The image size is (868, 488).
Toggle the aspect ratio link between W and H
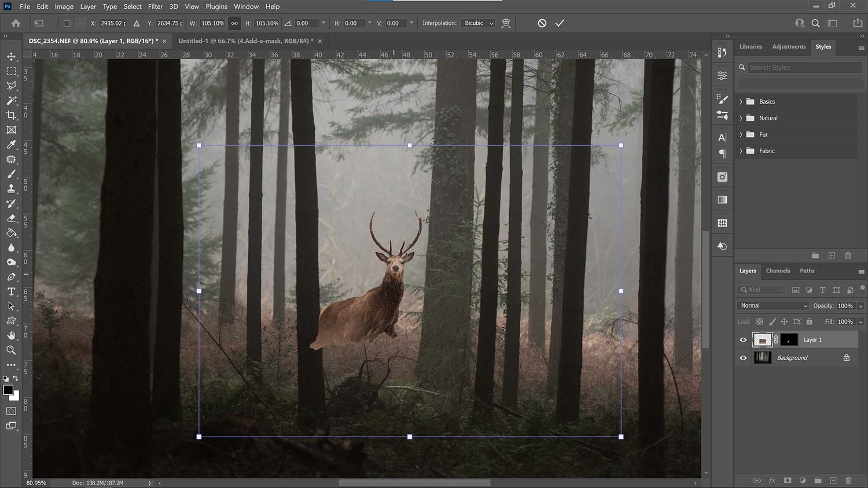[234, 23]
